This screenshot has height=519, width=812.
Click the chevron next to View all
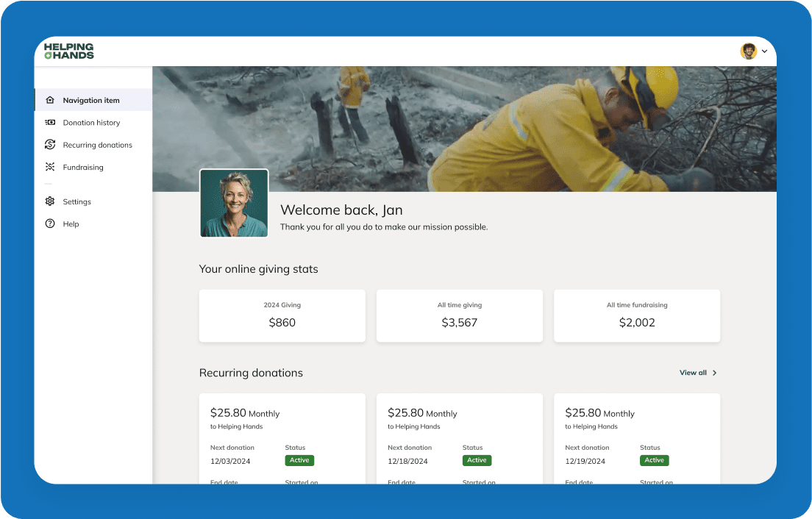pos(715,373)
